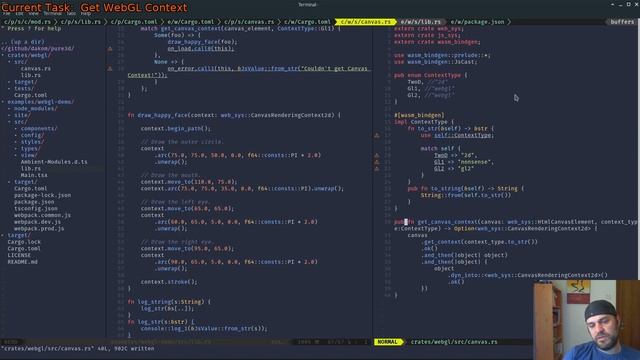Open README.md in the file tree

22,262
